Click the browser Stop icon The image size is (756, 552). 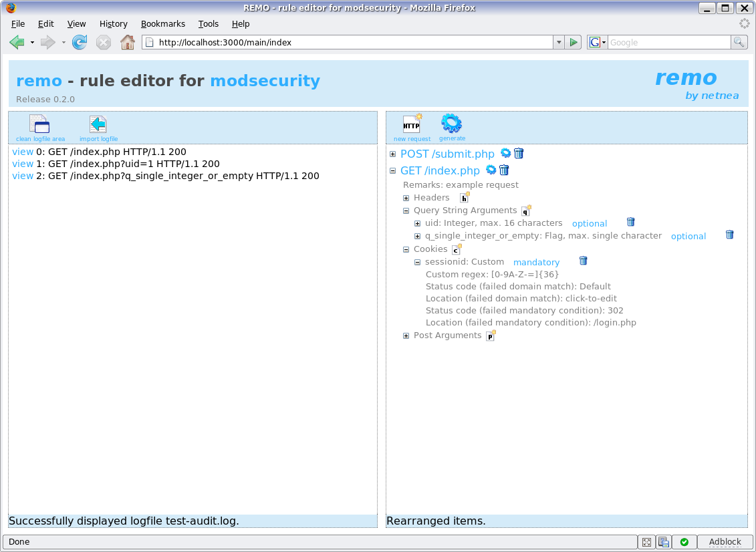coord(103,42)
